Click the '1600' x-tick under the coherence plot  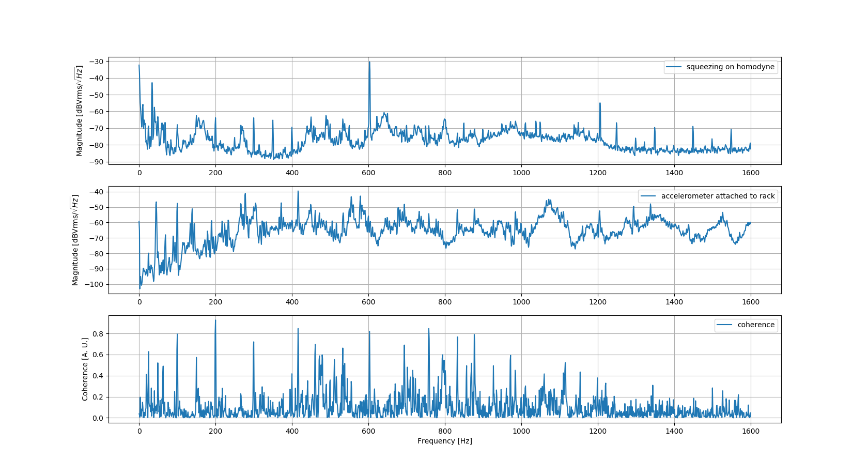tap(751, 431)
